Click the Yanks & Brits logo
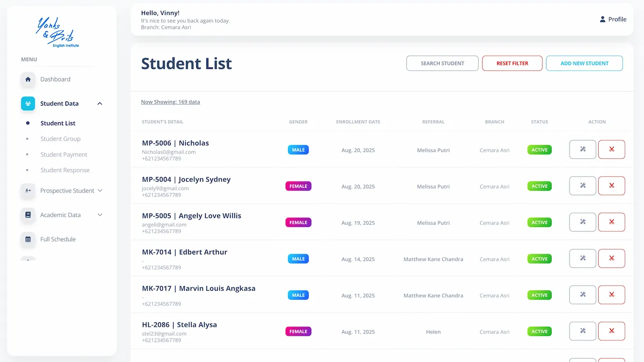 pos(56,32)
